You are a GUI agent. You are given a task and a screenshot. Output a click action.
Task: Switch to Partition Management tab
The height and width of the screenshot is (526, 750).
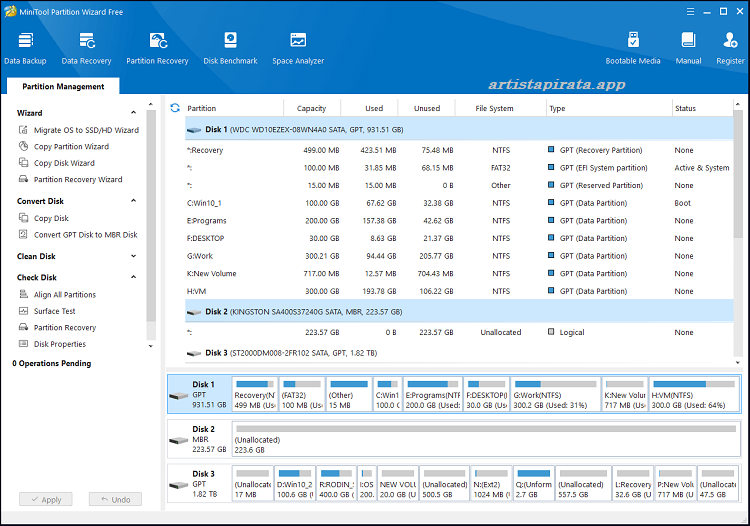[x=63, y=86]
